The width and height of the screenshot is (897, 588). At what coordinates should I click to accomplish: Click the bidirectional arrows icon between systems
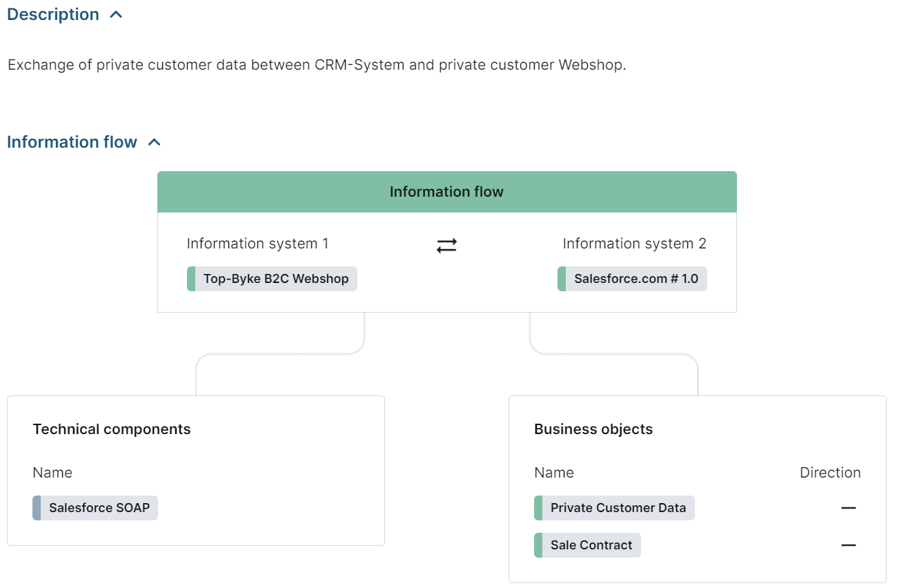click(446, 245)
